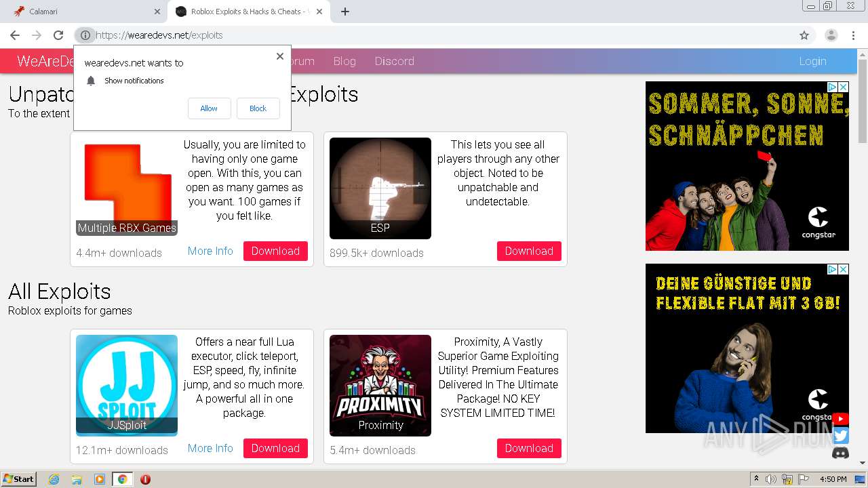Screen dimensions: 868x488
Task: Open the Twitter social icon
Action: 840,436
